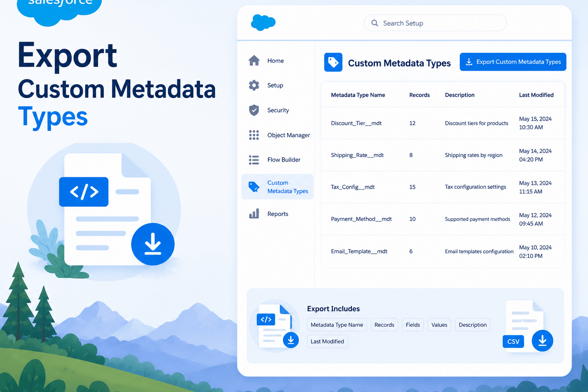Screen dimensions: 588x392
Task: Click the May 13, 2024 11:15 AM date
Action: click(535, 187)
